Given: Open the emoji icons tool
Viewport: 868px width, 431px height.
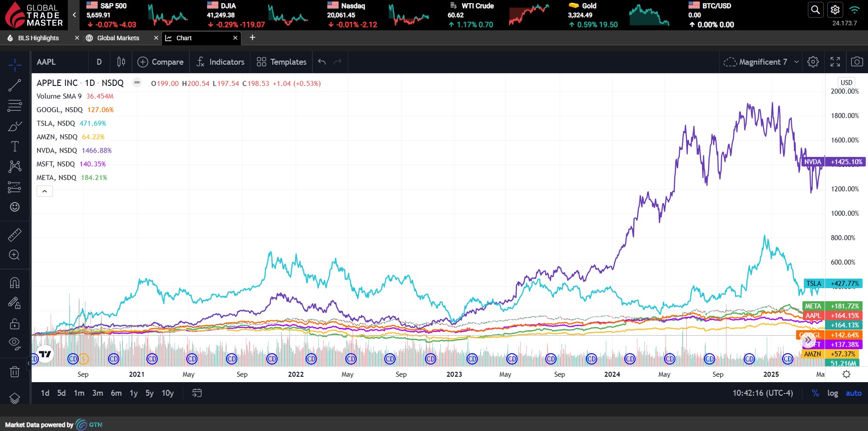Looking at the screenshot, I should click(14, 207).
